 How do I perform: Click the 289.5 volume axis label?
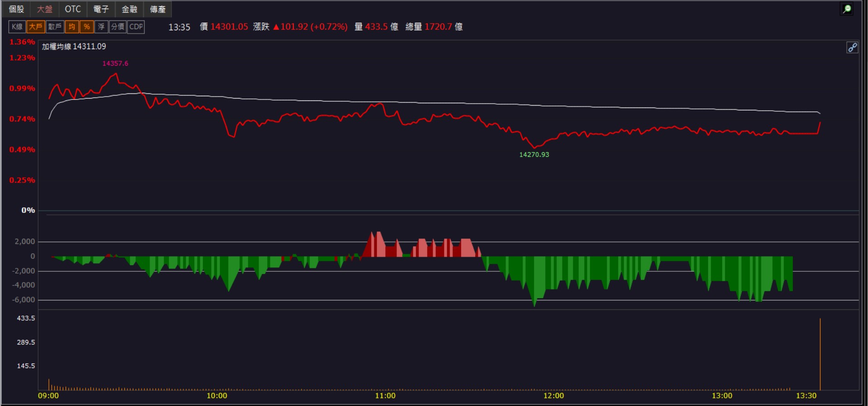tap(26, 342)
